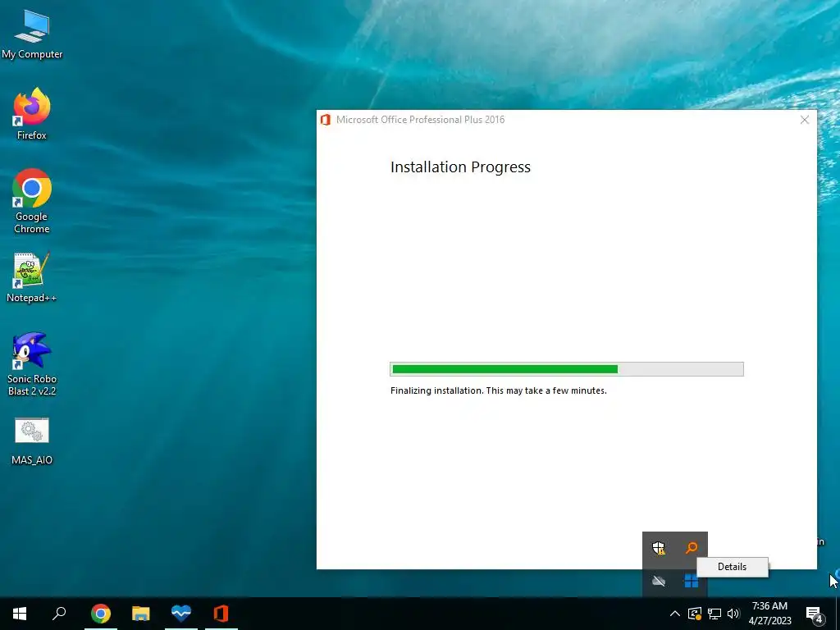This screenshot has height=630, width=840.
Task: Open the clock showing 7:36 AM
Action: (x=769, y=614)
